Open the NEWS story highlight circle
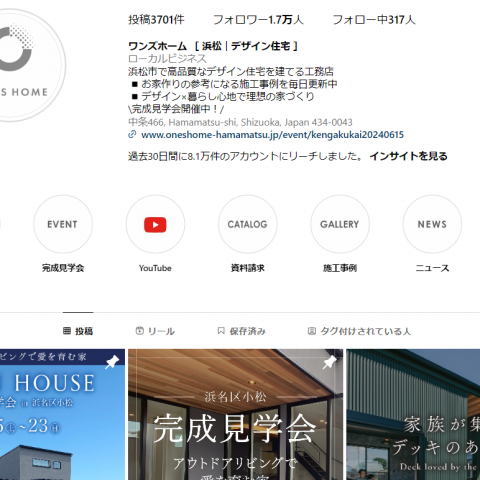The width and height of the screenshot is (480, 480). 432,224
